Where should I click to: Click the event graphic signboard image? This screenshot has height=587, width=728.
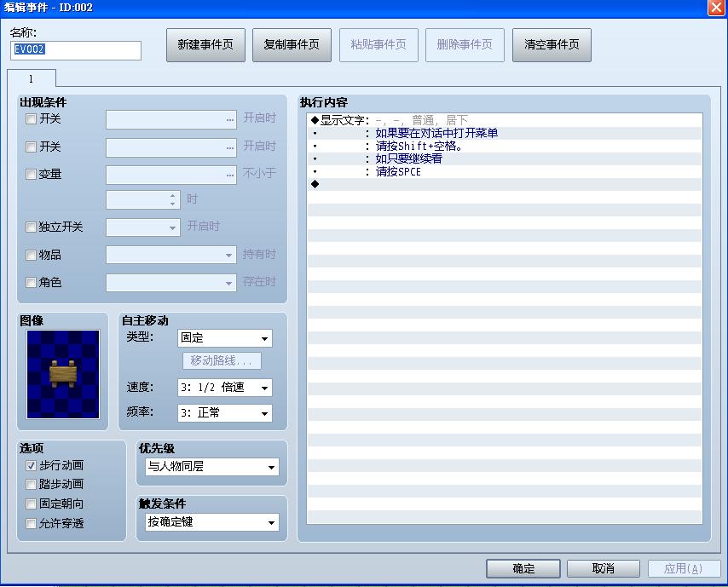click(x=63, y=374)
